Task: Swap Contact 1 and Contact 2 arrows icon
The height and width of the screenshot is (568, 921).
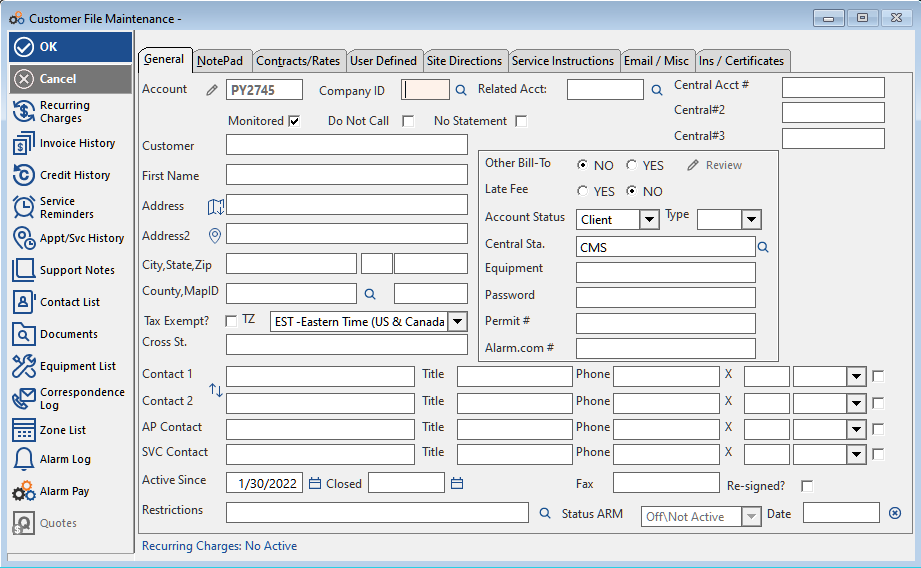Action: click(x=215, y=389)
